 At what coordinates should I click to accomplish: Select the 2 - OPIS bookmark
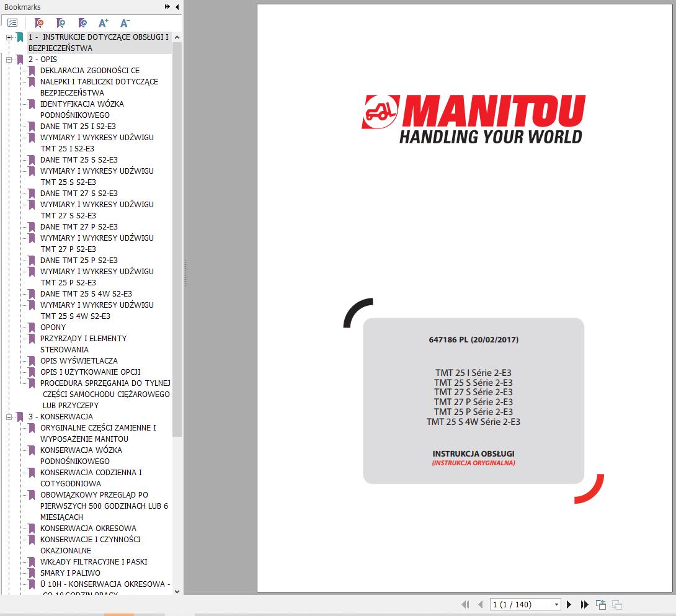43,60
